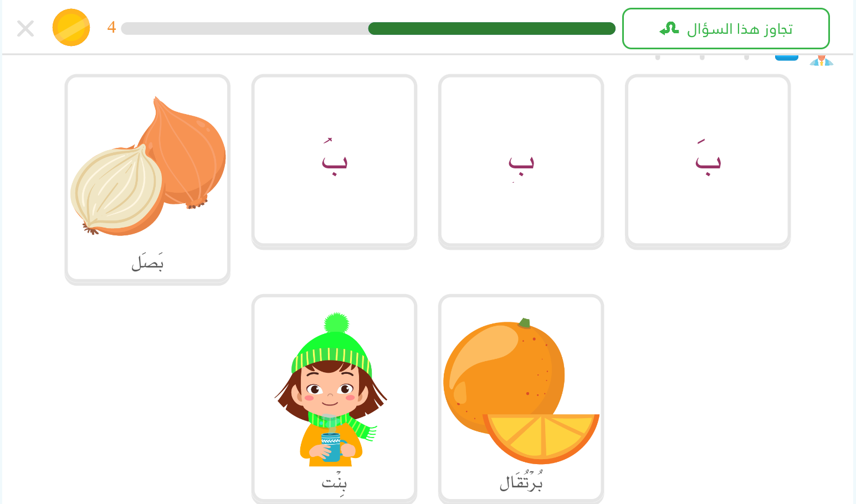This screenshot has width=856, height=504.
Task: Close the lesson with the X icon
Action: click(x=25, y=28)
